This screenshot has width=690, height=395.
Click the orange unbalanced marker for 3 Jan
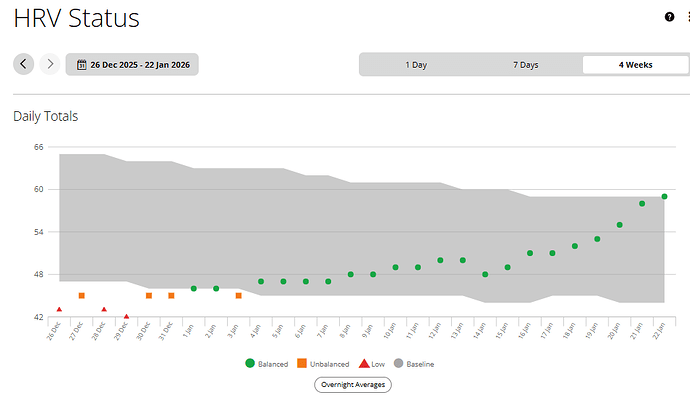239,296
